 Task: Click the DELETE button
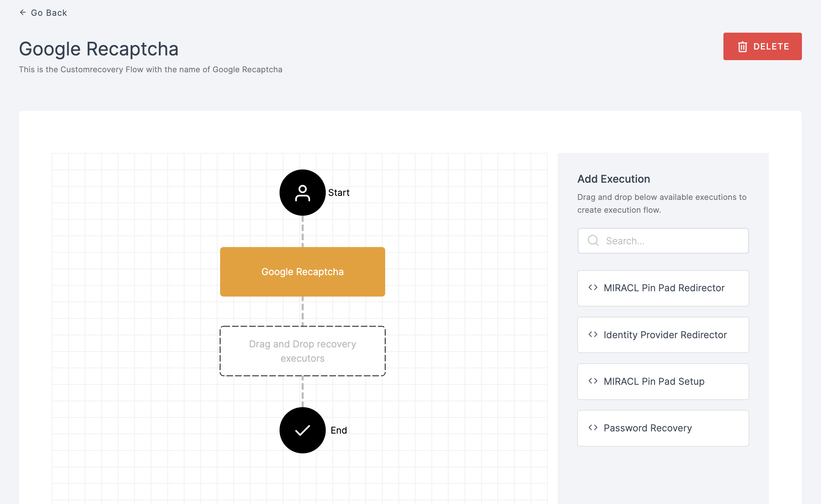(x=762, y=46)
